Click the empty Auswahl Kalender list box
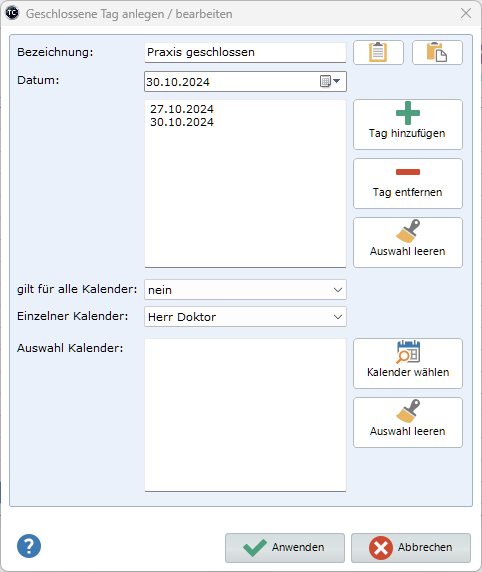This screenshot has width=482, height=572. [x=245, y=415]
